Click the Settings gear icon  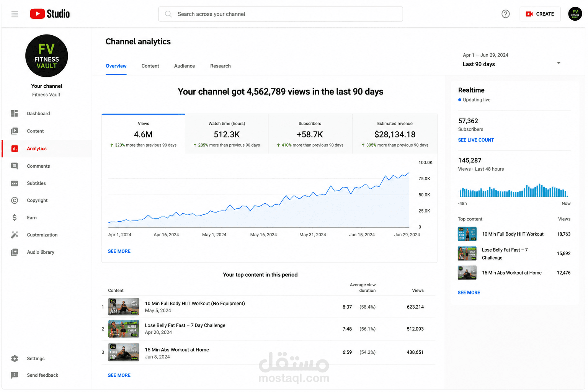click(15, 359)
